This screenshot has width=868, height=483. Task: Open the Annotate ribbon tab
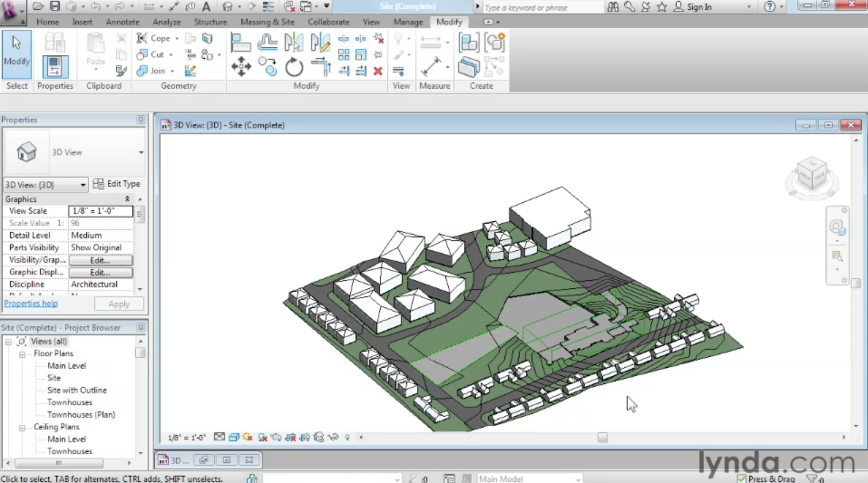tap(123, 22)
